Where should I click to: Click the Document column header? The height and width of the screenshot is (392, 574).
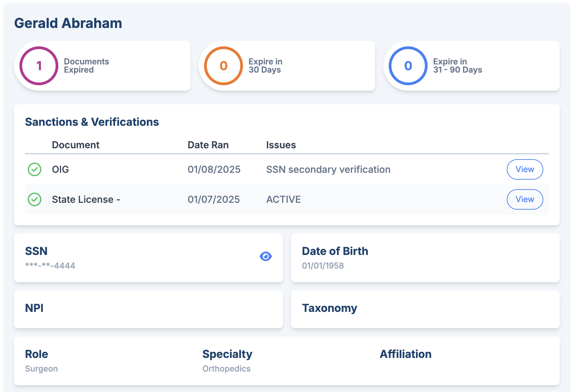tap(76, 145)
